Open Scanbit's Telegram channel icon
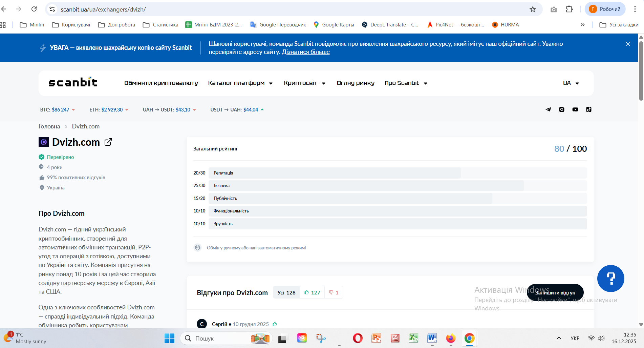644x348 pixels. click(548, 109)
